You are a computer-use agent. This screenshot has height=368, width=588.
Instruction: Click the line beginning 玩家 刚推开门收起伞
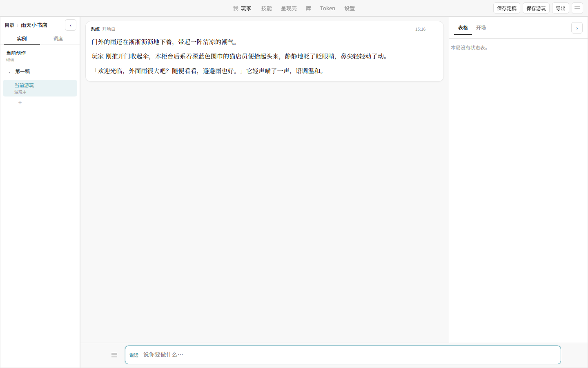point(240,56)
